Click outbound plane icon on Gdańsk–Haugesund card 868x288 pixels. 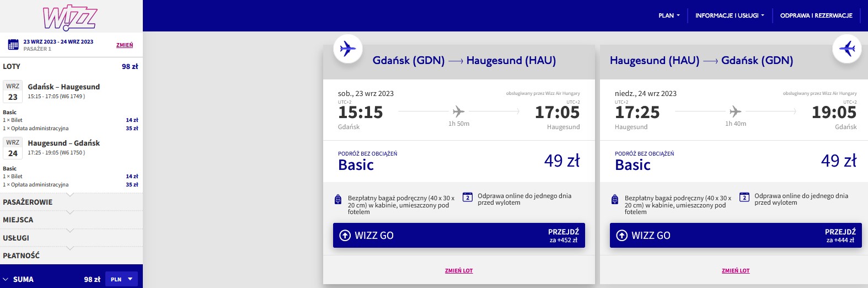[x=348, y=49]
